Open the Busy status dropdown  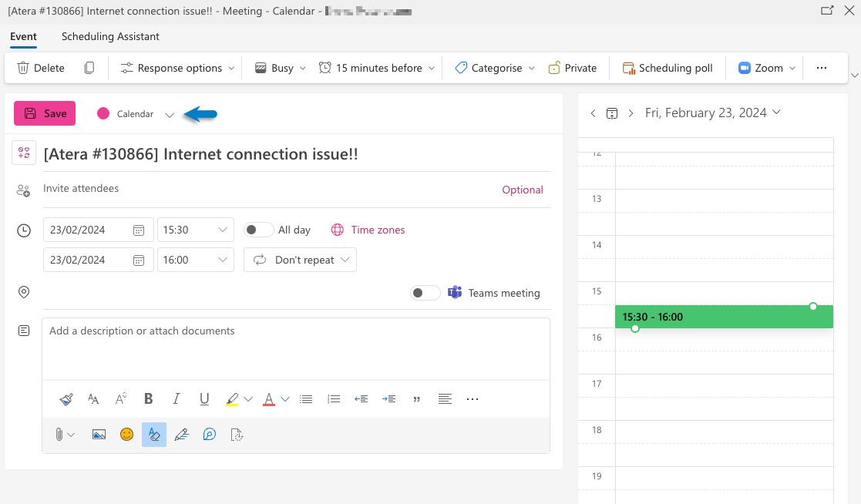(x=281, y=68)
